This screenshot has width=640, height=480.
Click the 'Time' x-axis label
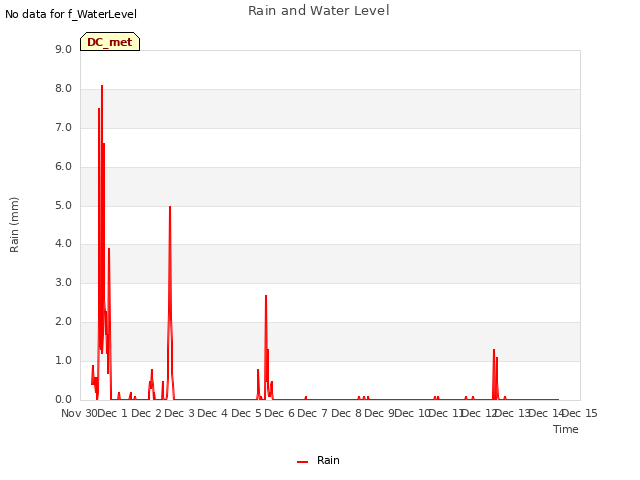(566, 429)
